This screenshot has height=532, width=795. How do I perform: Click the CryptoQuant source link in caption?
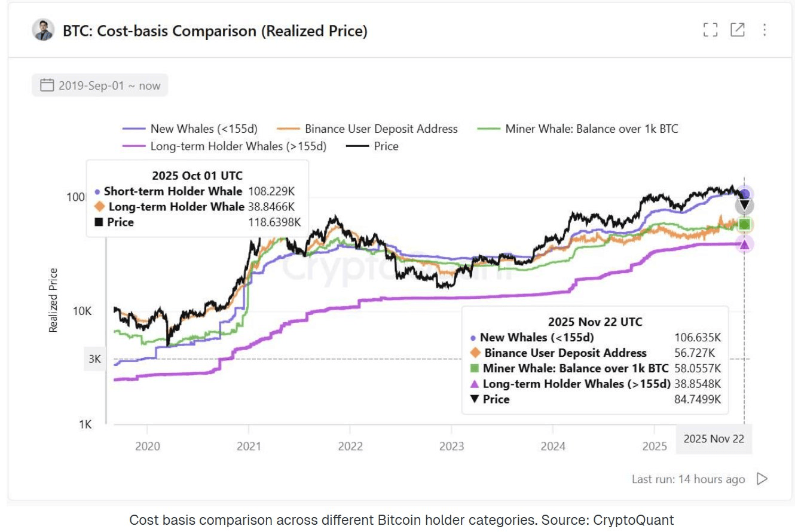pyautogui.click(x=633, y=519)
